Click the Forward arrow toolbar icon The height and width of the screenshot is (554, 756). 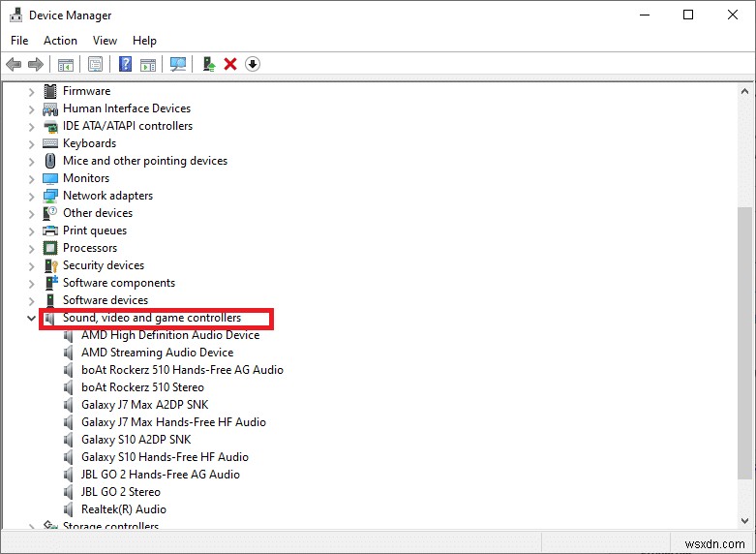36,64
